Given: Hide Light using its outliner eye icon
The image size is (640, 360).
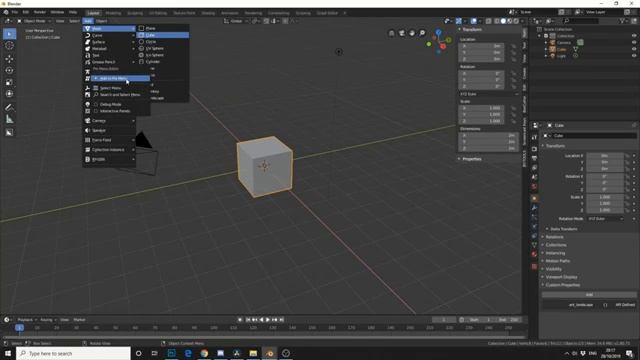Looking at the screenshot, I should click(634, 56).
